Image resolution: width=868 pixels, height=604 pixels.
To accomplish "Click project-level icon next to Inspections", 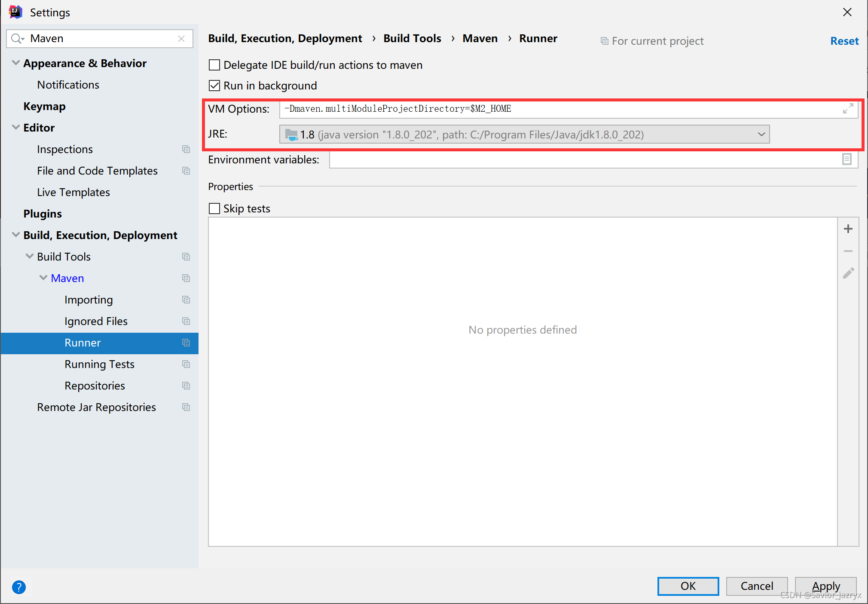I will coord(186,149).
